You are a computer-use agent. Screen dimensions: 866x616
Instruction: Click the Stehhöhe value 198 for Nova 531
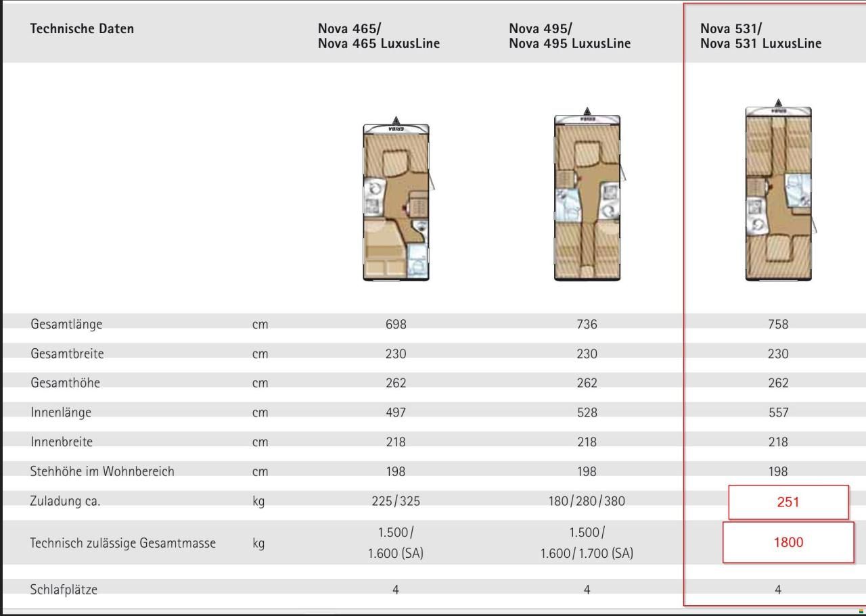(x=778, y=471)
